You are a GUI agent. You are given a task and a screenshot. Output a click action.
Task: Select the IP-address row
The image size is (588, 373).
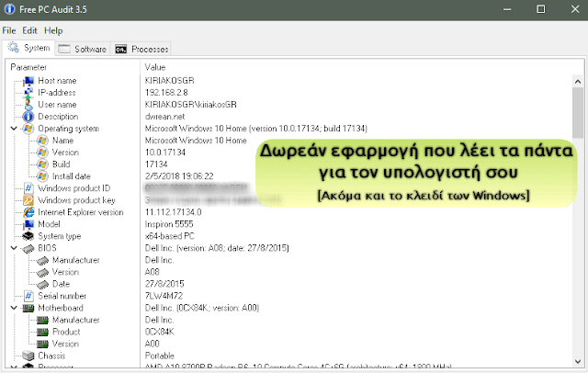click(289, 93)
